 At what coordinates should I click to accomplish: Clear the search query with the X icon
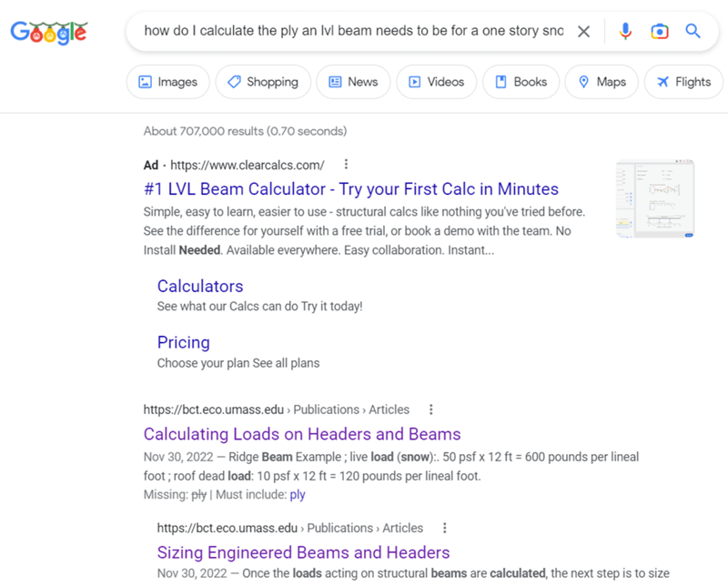[585, 30]
